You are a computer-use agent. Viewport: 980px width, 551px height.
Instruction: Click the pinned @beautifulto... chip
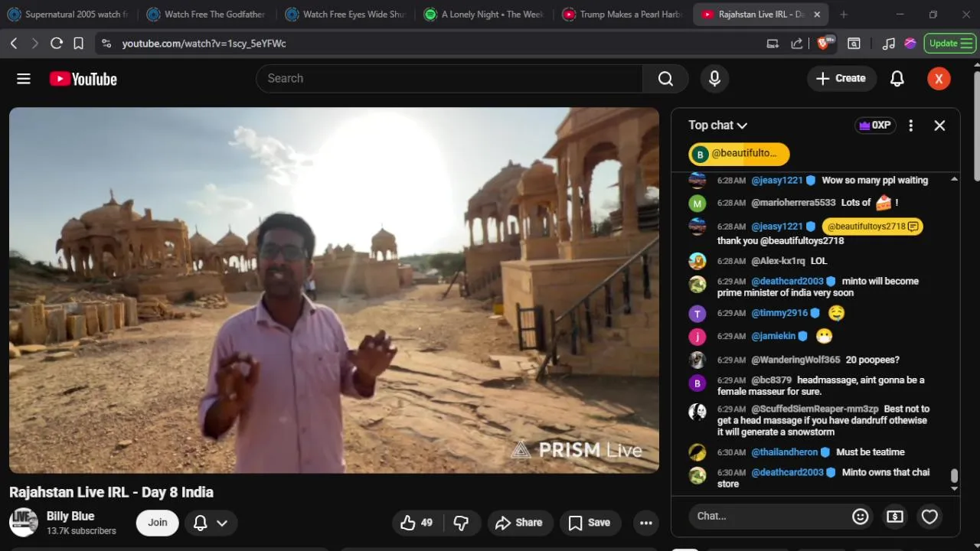739,154
